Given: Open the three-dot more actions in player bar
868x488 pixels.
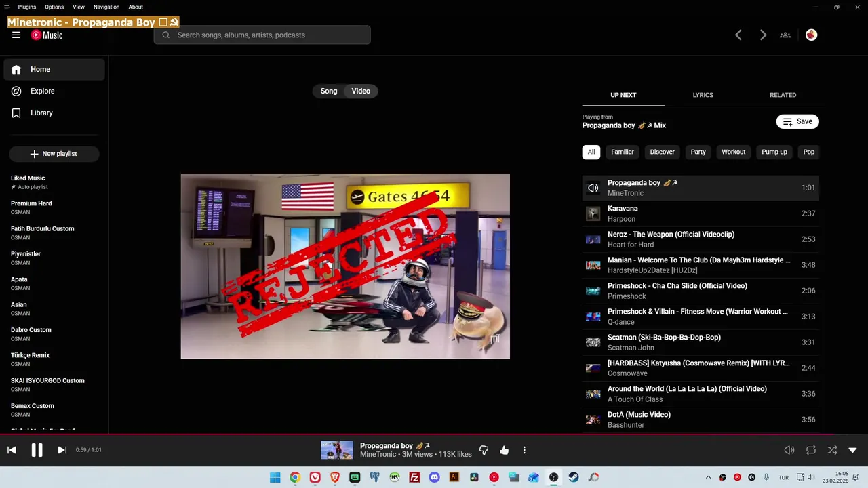Looking at the screenshot, I should [x=524, y=450].
